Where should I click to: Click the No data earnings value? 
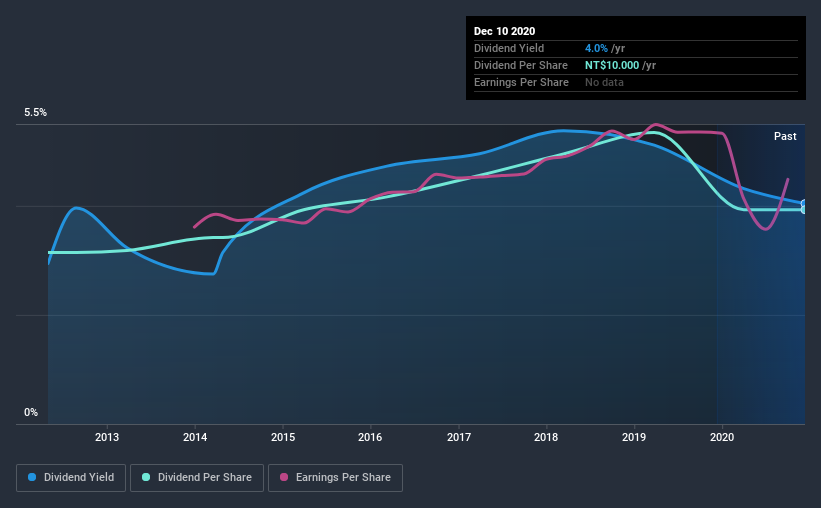coord(604,82)
